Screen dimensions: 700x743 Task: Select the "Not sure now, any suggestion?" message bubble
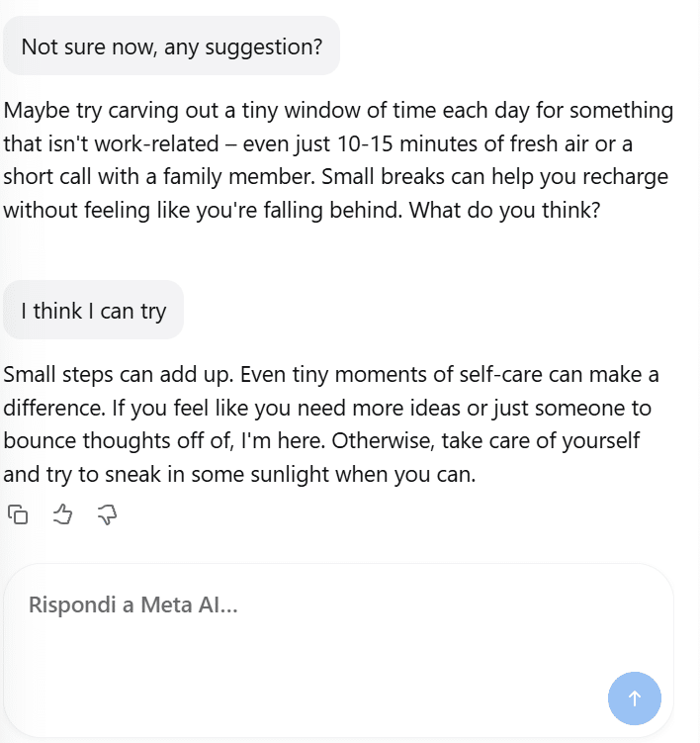tap(171, 46)
